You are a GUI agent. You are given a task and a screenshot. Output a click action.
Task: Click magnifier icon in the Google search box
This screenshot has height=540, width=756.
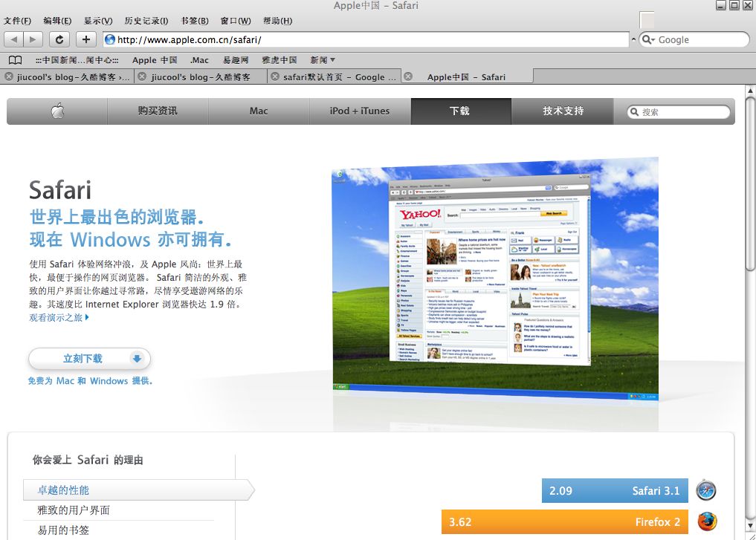click(647, 39)
